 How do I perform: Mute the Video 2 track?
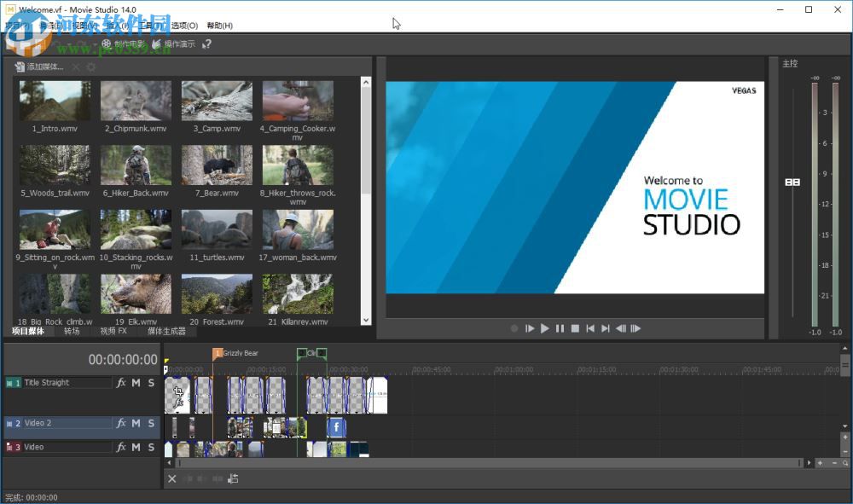136,423
